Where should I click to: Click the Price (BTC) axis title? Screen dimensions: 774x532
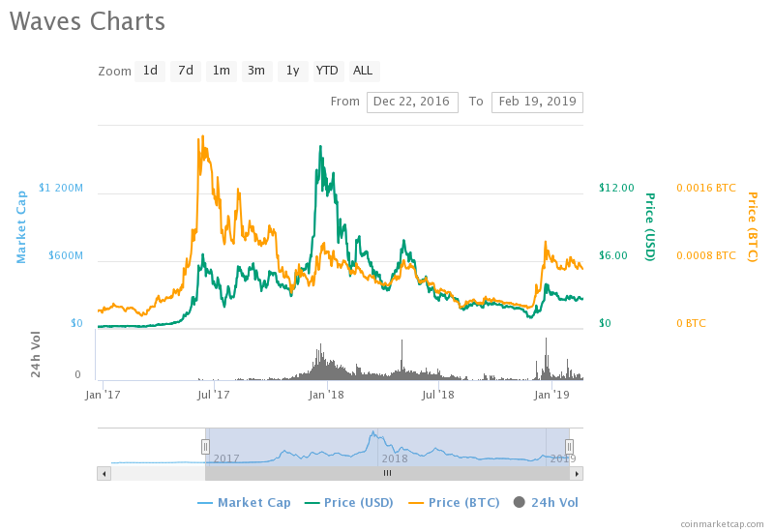coord(753,227)
